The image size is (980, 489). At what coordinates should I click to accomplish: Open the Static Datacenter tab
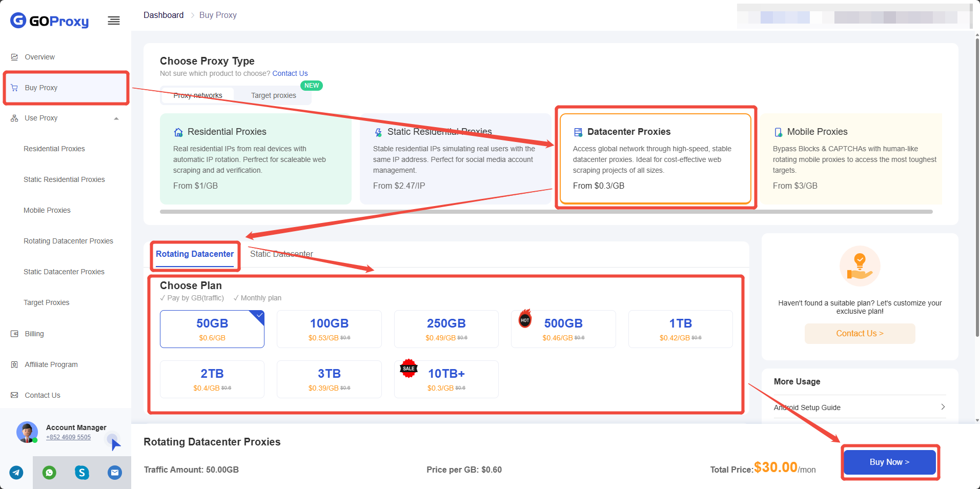281,254
